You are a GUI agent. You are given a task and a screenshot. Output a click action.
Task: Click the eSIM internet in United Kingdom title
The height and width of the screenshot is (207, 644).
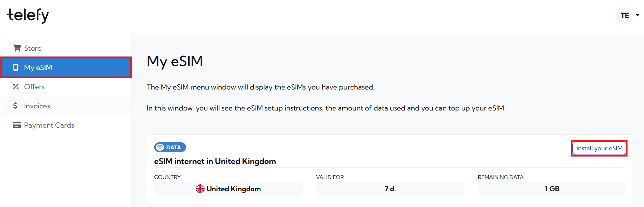[215, 161]
